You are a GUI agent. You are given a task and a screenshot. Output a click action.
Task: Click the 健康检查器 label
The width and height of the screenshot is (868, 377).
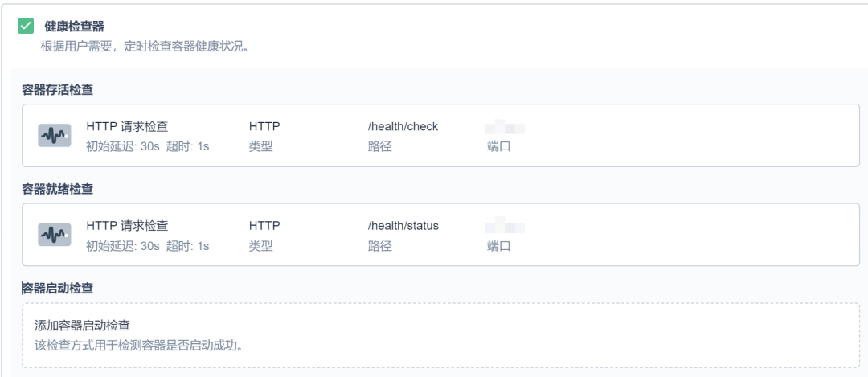[x=74, y=26]
